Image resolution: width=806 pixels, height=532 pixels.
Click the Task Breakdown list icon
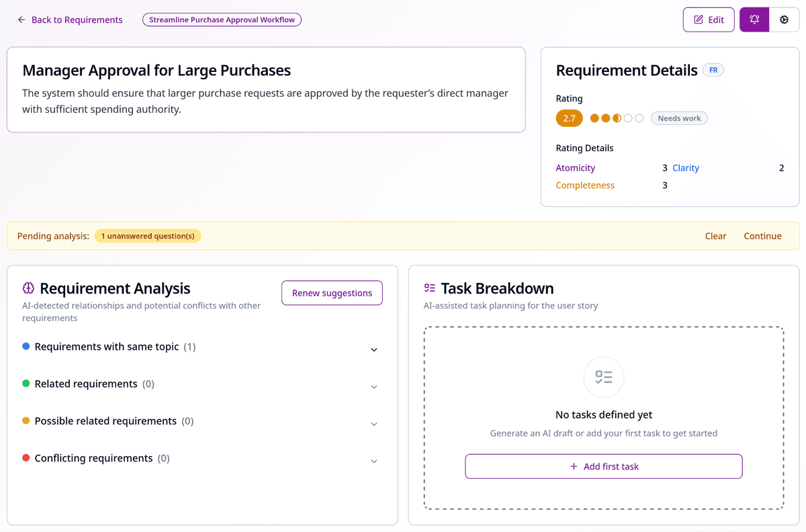429,287
